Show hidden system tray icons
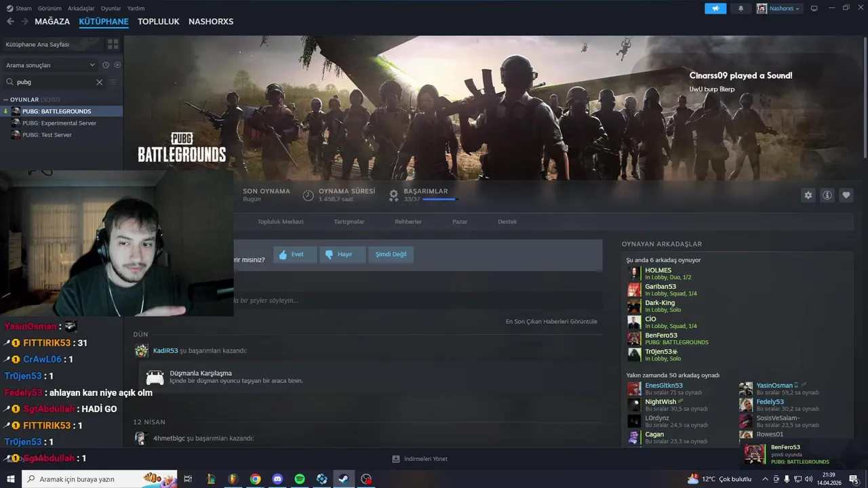 point(765,479)
